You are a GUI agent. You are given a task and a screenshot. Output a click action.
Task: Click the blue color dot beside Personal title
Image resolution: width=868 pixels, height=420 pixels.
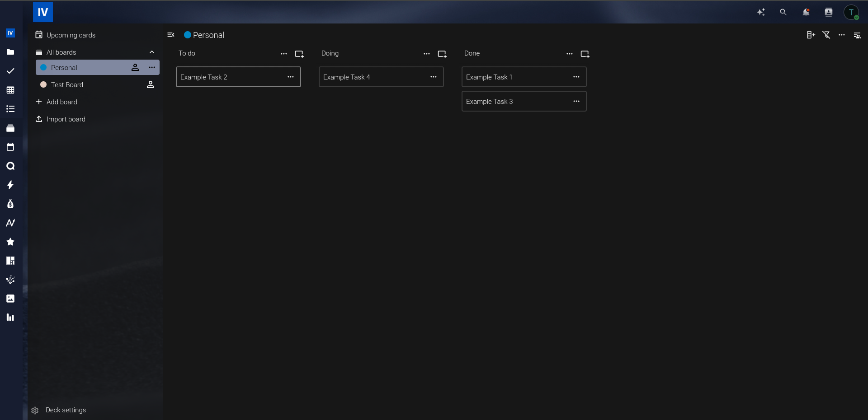(x=187, y=35)
